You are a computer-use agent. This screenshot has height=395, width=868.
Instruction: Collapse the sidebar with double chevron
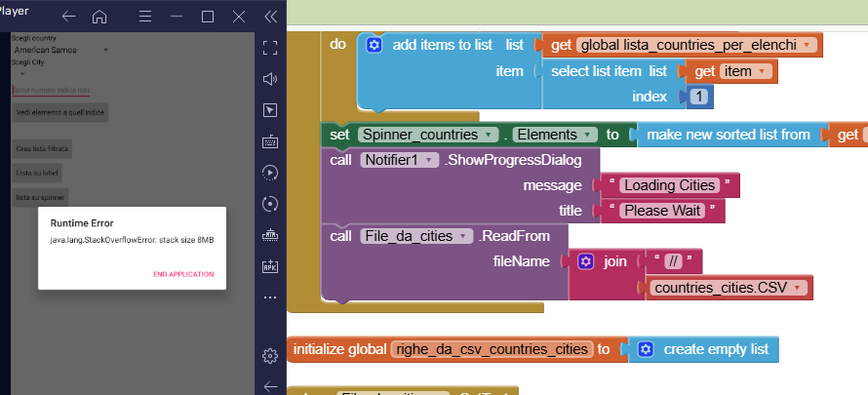pos(270,17)
